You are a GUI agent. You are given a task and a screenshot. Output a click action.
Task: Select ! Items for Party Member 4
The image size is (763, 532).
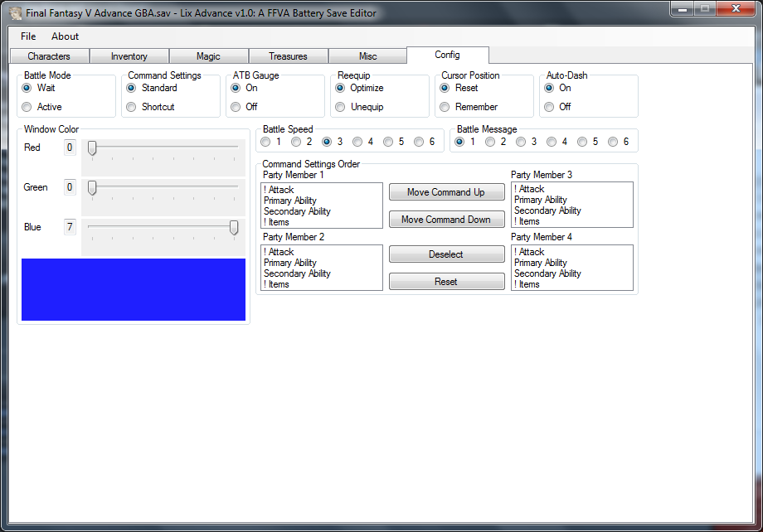(572, 284)
